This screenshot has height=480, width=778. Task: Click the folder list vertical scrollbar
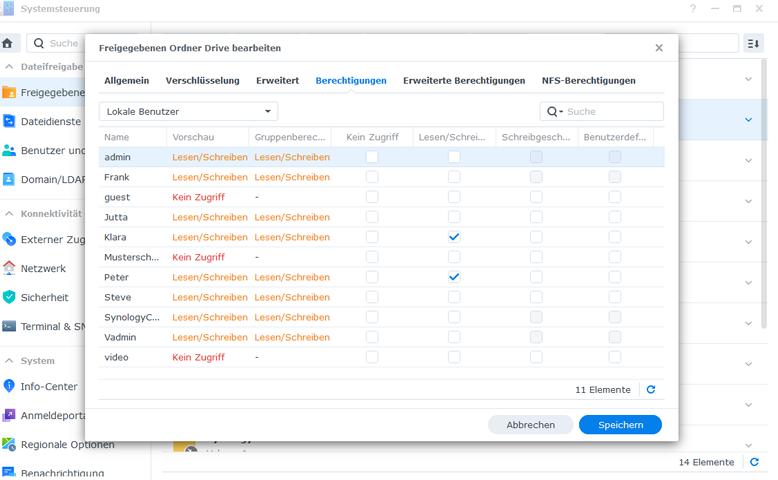coord(764,194)
